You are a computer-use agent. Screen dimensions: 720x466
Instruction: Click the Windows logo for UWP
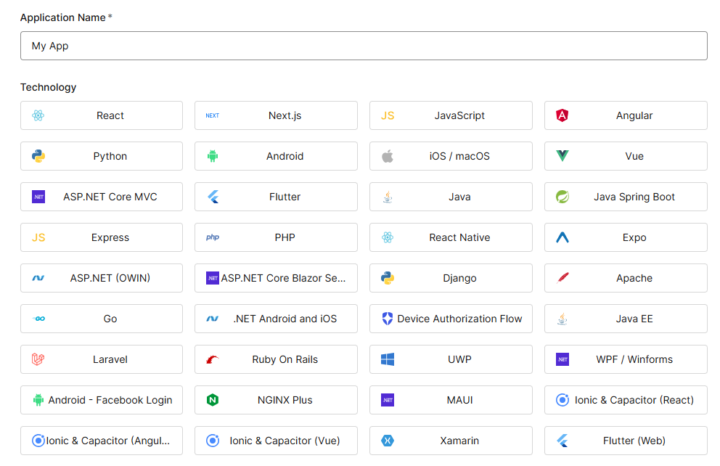(388, 359)
